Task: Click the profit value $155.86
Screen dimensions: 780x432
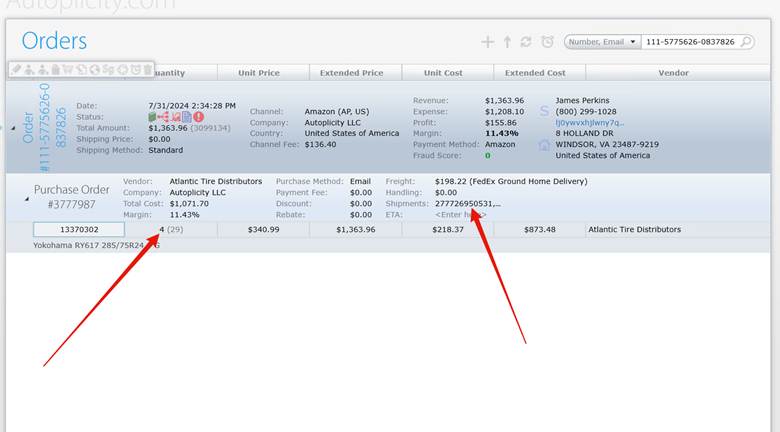Action: click(x=500, y=122)
